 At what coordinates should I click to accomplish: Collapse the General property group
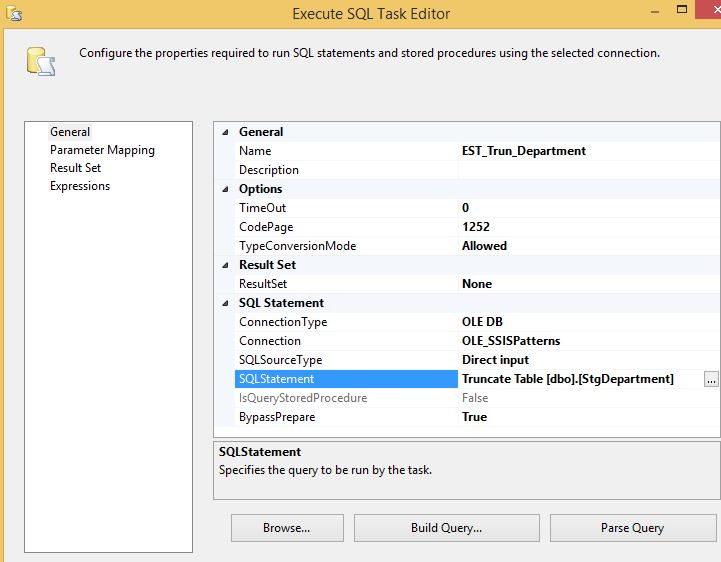225,132
